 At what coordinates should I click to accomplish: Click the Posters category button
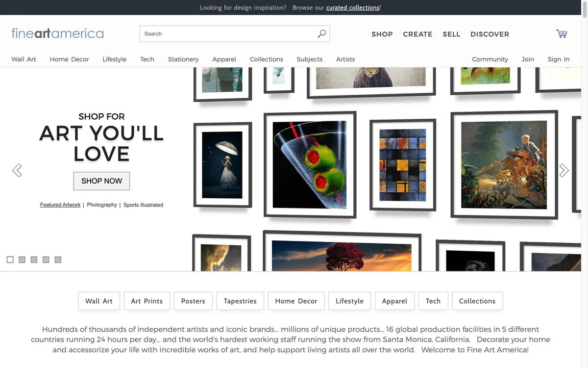point(193,301)
